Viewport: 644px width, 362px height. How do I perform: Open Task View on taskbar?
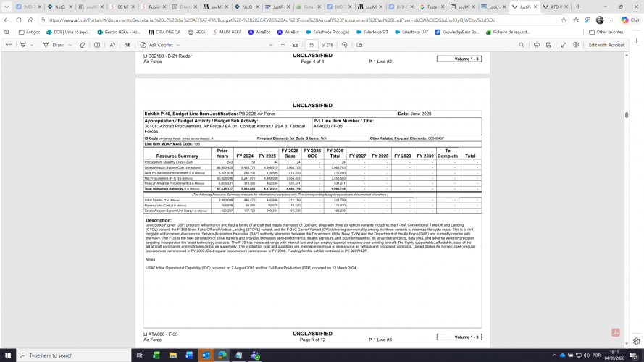tap(139, 355)
